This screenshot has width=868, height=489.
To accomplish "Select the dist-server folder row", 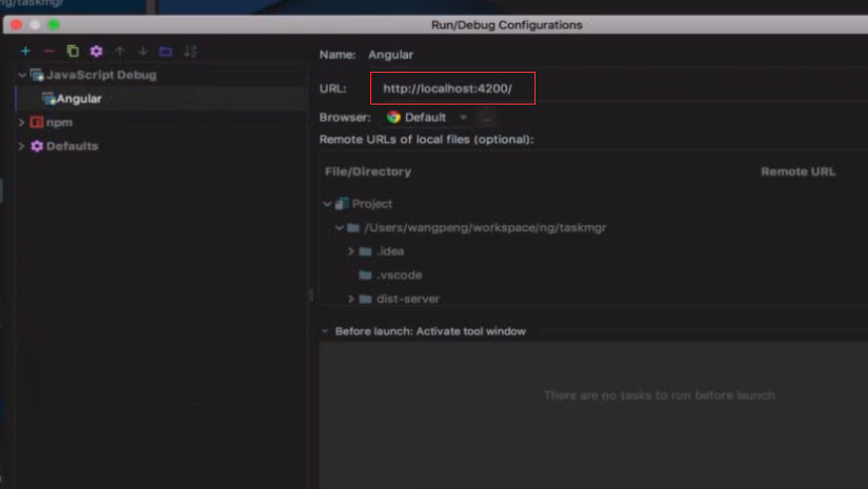I will pos(408,299).
